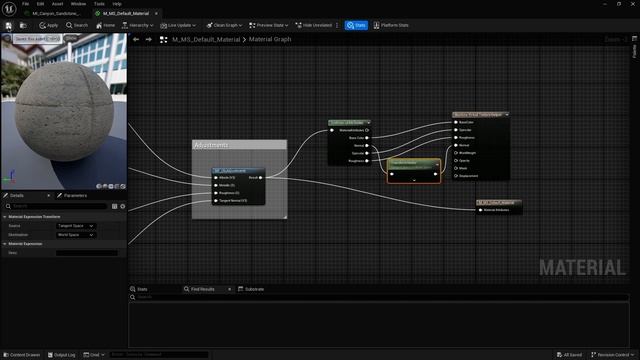Click the Transform node output pin
Image resolution: width=640 pixels, height=360 pixels.
pyautogui.click(x=436, y=174)
